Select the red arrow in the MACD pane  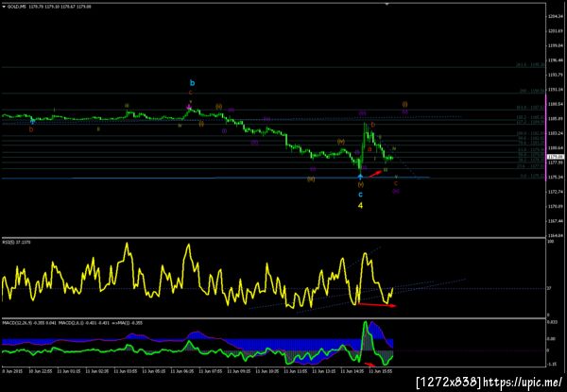pyautogui.click(x=369, y=365)
